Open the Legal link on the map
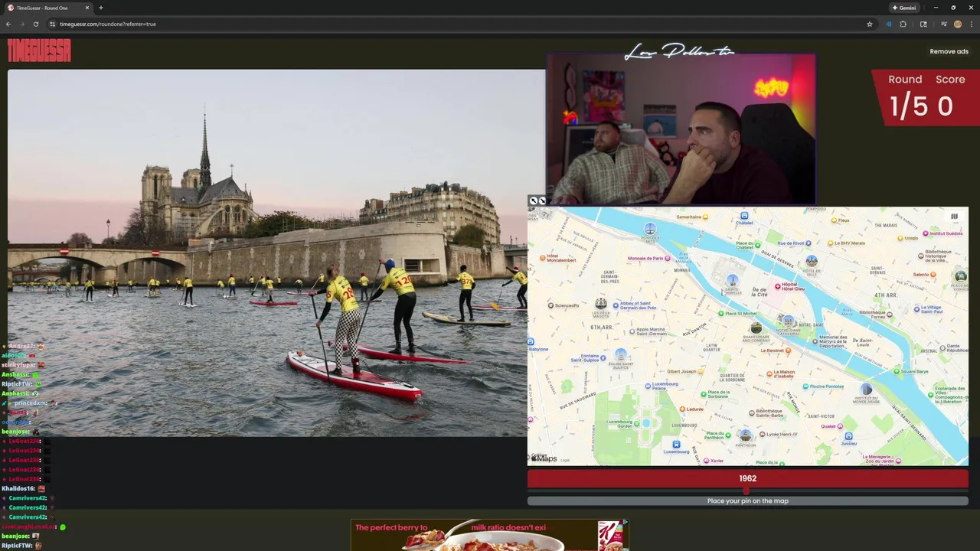Viewport: 980px width, 551px height. click(x=565, y=460)
